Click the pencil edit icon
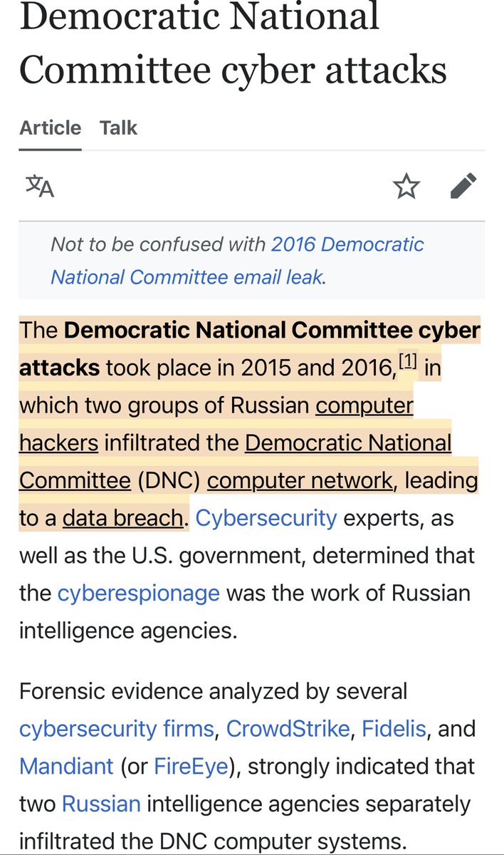This screenshot has height=855, width=504. click(x=463, y=187)
